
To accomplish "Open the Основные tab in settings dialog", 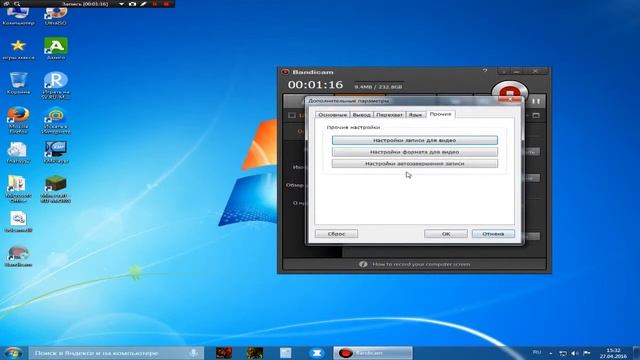I will (332, 115).
